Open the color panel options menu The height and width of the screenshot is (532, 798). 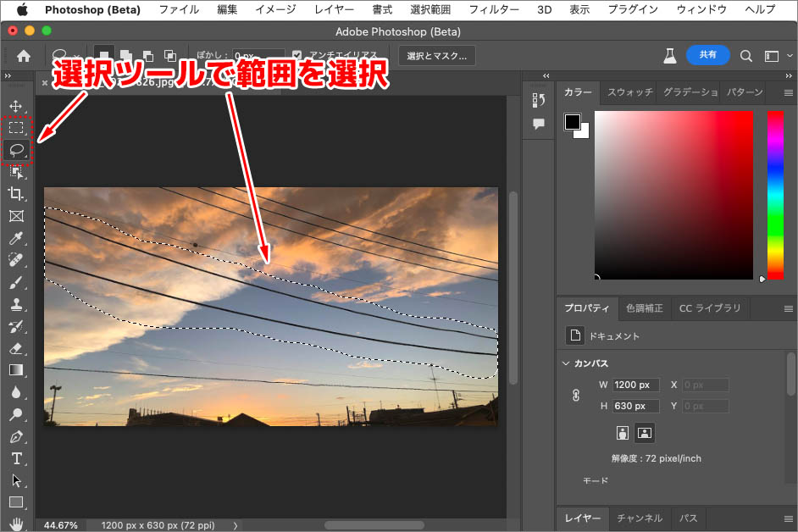(788, 92)
